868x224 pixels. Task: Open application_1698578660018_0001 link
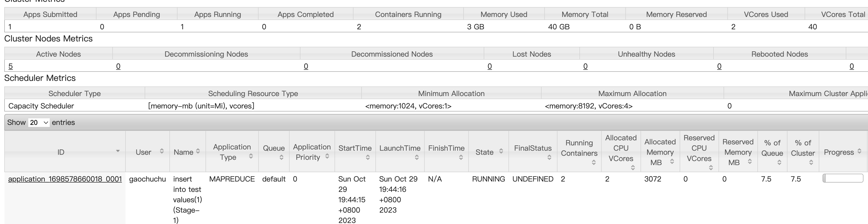point(65,179)
